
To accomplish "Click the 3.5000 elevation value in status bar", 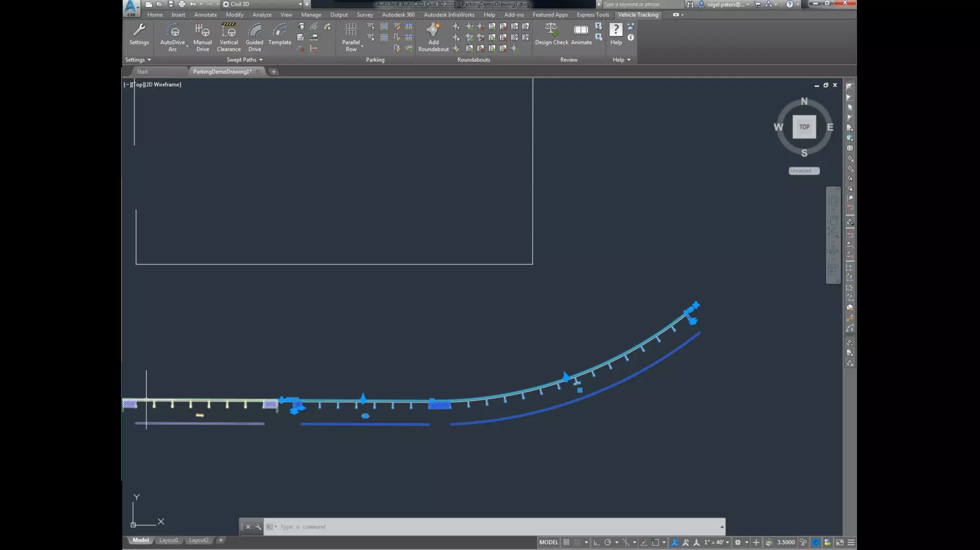I will (786, 542).
